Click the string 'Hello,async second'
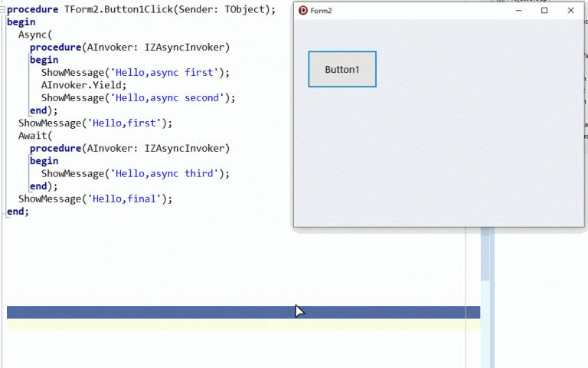This screenshot has width=588, height=368. point(167,98)
